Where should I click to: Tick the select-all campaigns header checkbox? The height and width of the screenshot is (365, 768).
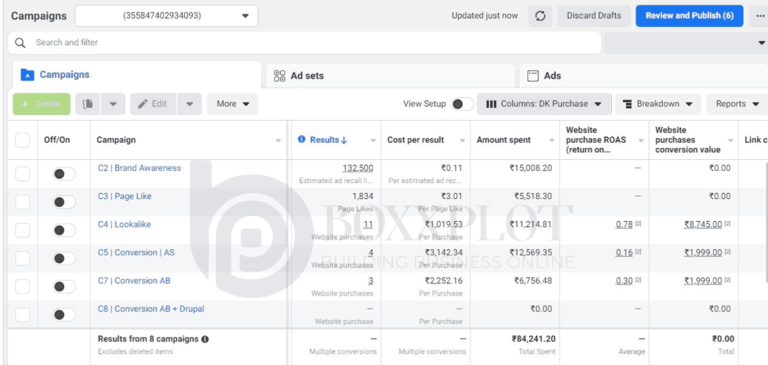coord(23,140)
